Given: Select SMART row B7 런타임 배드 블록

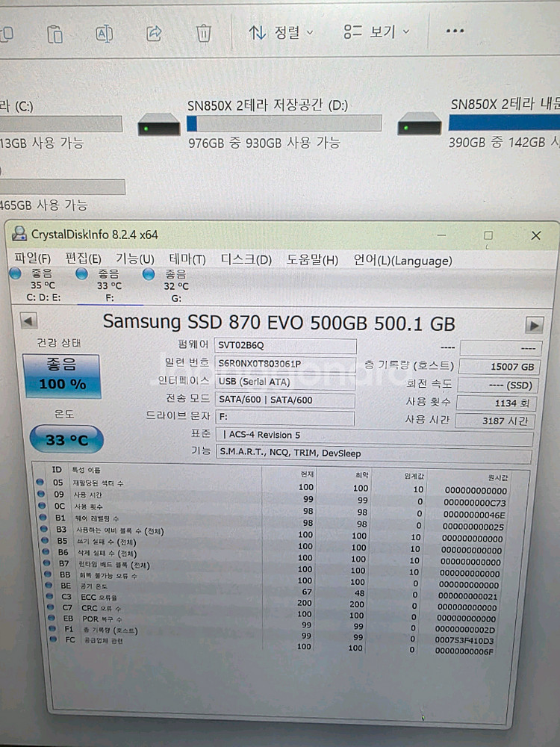Looking at the screenshot, I should 270,568.
